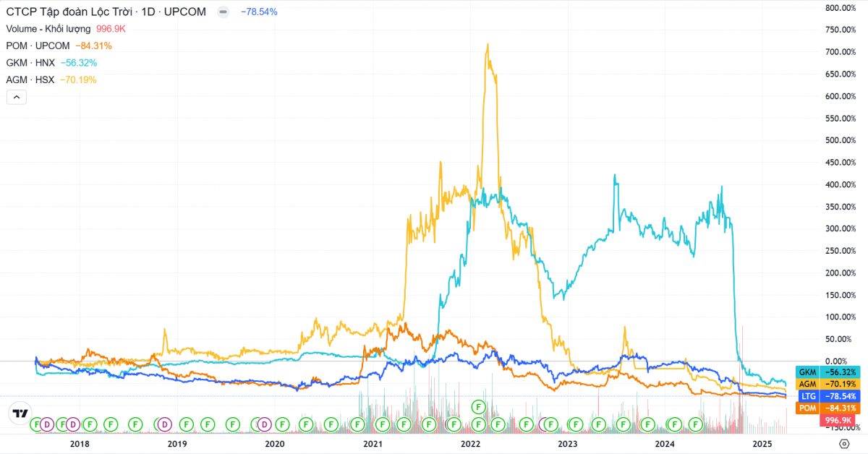
Task: Click the 2023 year label on the time axis
Action: (568, 443)
